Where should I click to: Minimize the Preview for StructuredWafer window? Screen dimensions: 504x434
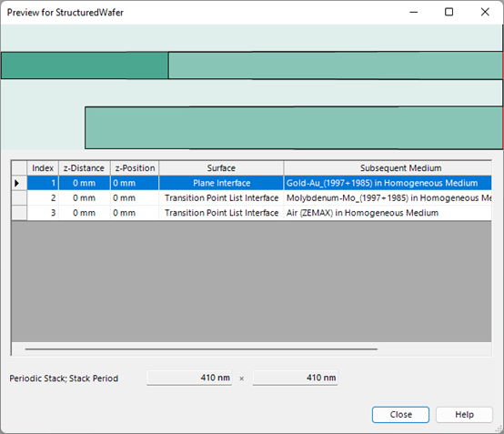tap(414, 12)
